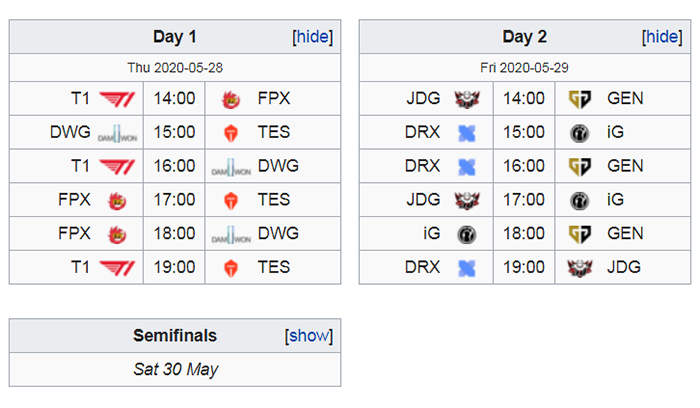The height and width of the screenshot is (408, 700).
Task: Click the FPX logo in the 14:00 match
Action: [231, 99]
